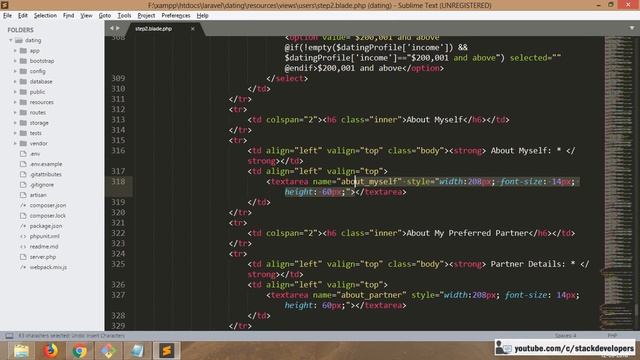Viewport: 640px width, 360px height.
Task: Click line number 318 in gutter
Action: 118,181
